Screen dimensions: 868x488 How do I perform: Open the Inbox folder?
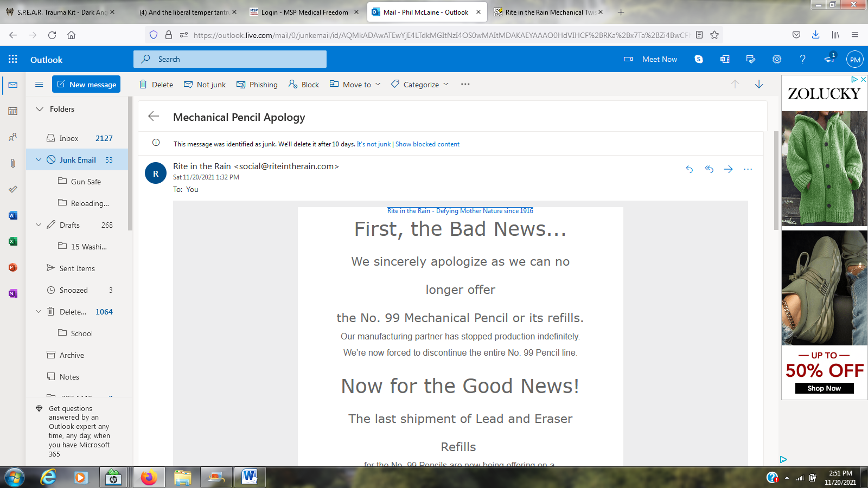pos(77,138)
